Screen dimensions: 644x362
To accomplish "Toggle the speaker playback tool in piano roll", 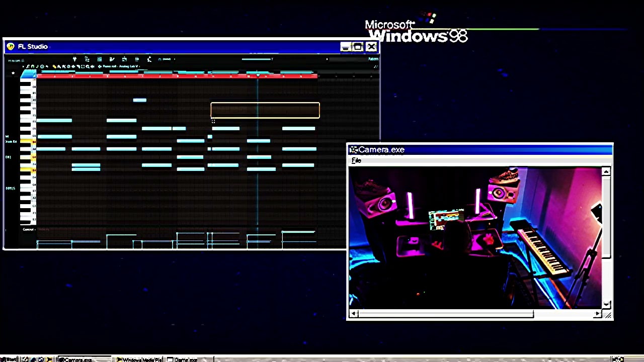I will click(93, 66).
